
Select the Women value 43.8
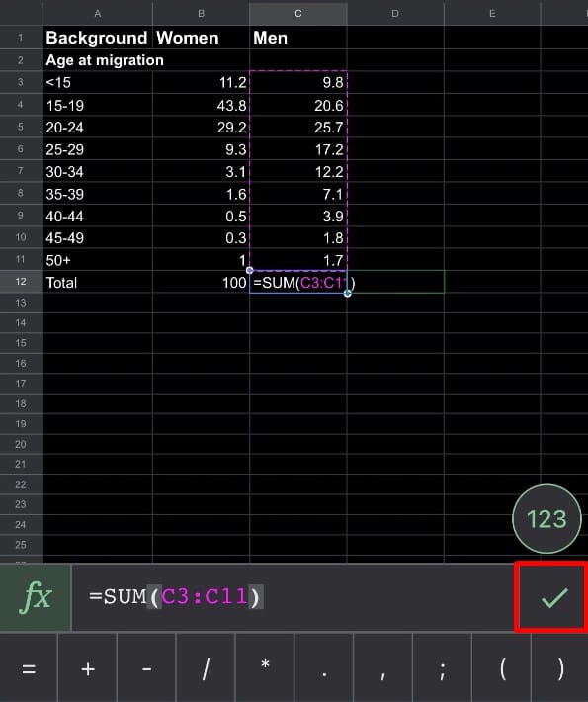(201, 105)
